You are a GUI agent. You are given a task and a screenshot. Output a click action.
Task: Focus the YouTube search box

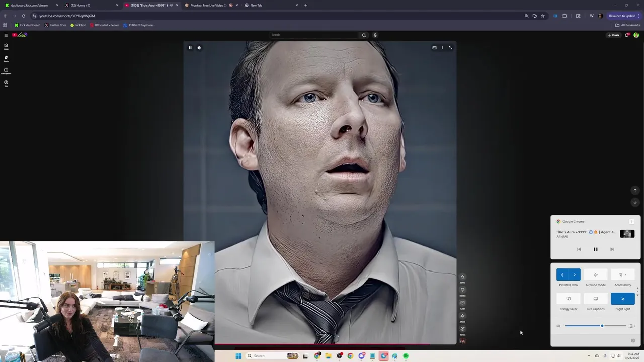click(x=314, y=35)
